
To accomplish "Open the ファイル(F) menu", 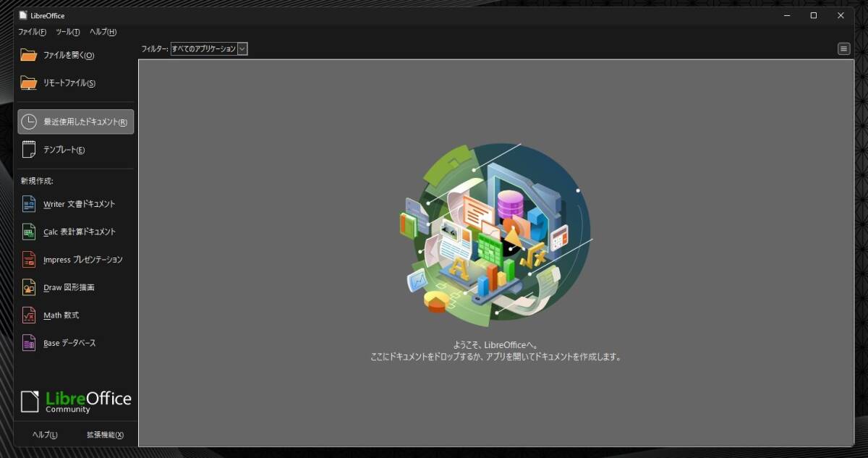I will click(32, 32).
